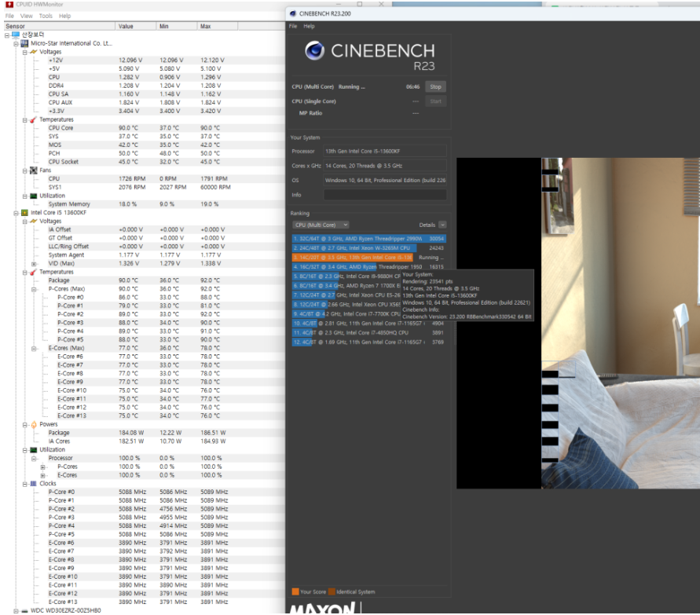Open the CPU (Multi Core) ranking dropdown
This screenshot has width=700, height=615.
[320, 225]
